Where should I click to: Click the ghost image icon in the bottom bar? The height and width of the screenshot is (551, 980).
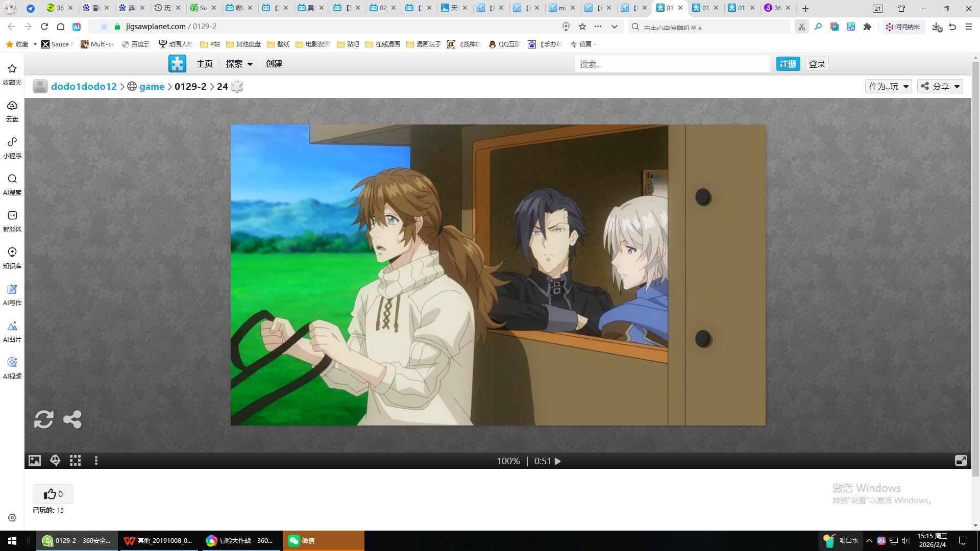point(55,461)
